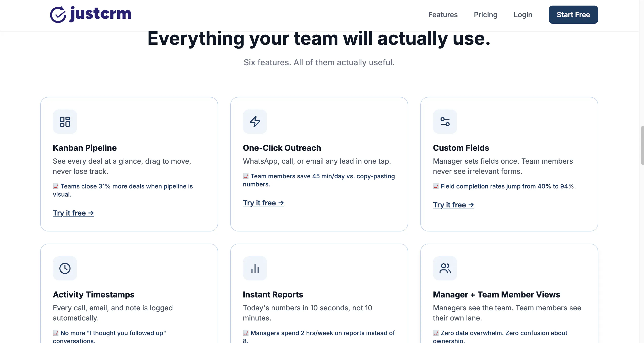Click the Instant Reports bar chart icon
644x343 pixels.
[x=255, y=268]
